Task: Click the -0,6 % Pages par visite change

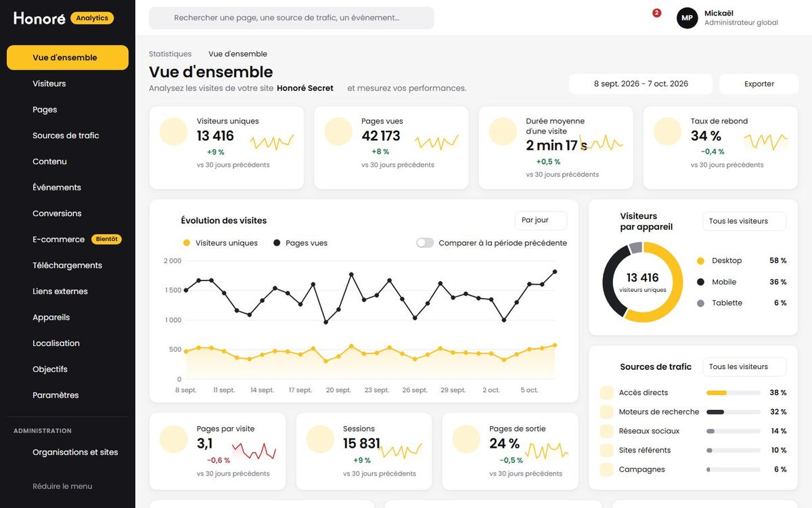Action: coord(219,461)
